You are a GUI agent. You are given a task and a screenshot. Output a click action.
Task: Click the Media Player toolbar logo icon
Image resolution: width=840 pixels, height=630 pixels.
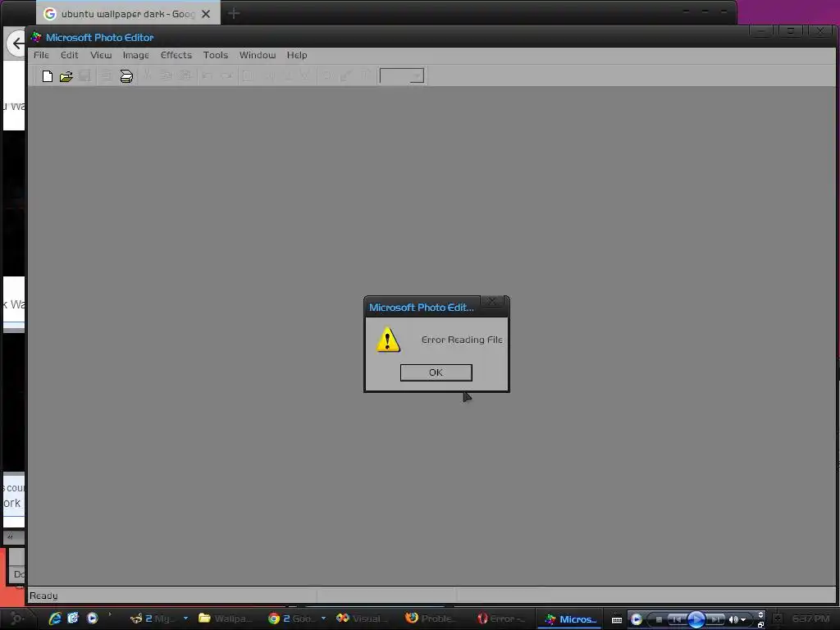[637, 620]
